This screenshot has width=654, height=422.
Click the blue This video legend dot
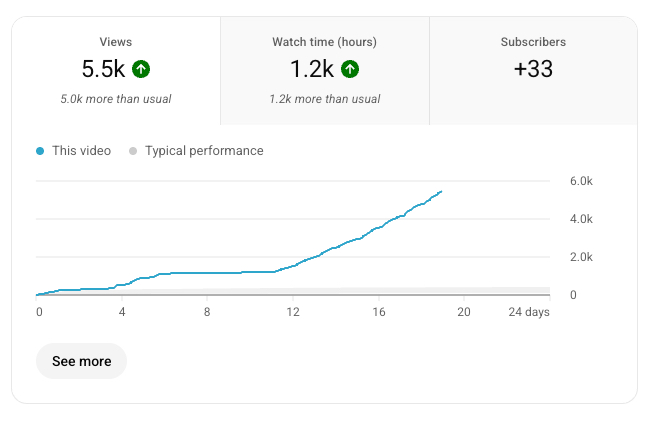click(x=40, y=151)
